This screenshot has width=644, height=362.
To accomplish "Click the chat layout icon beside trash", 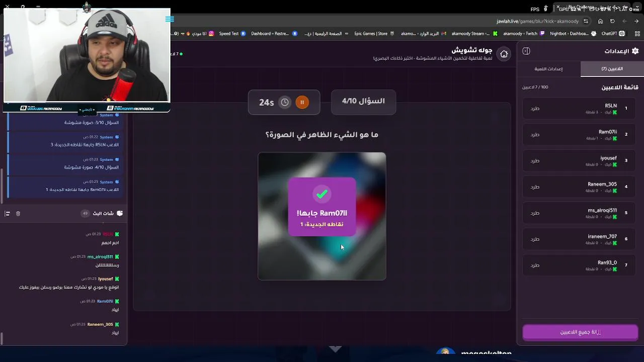I will 7,214.
